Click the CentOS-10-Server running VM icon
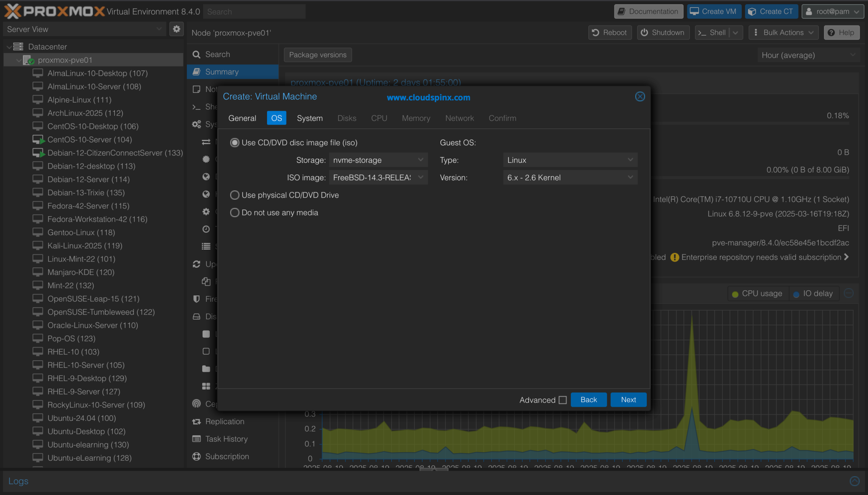 click(x=39, y=139)
